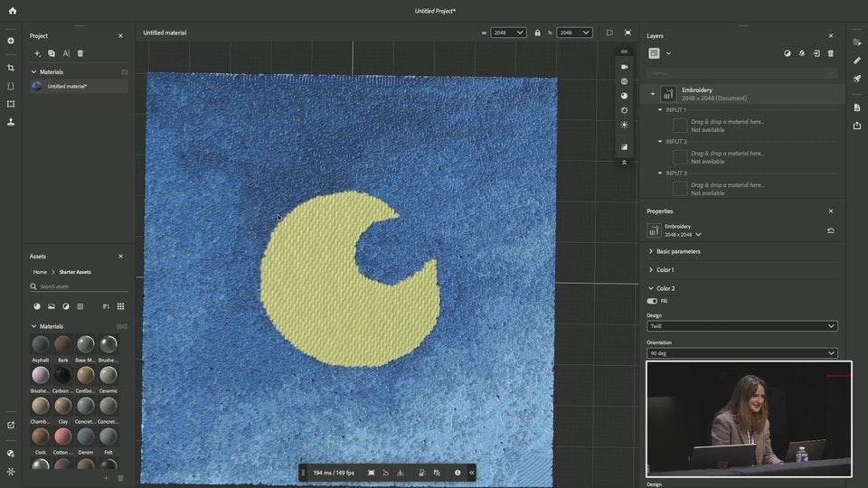
Task: Rename the material using the A| icon
Action: point(66,53)
